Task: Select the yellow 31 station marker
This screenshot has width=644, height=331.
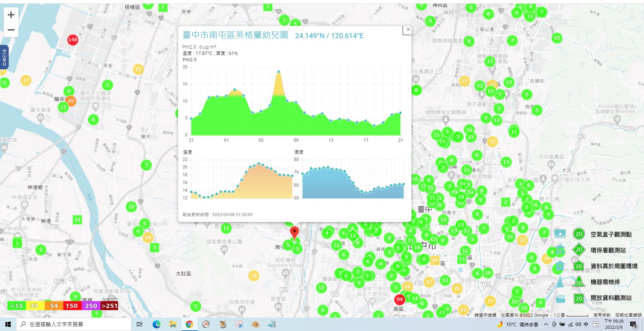Action: tap(492, 141)
